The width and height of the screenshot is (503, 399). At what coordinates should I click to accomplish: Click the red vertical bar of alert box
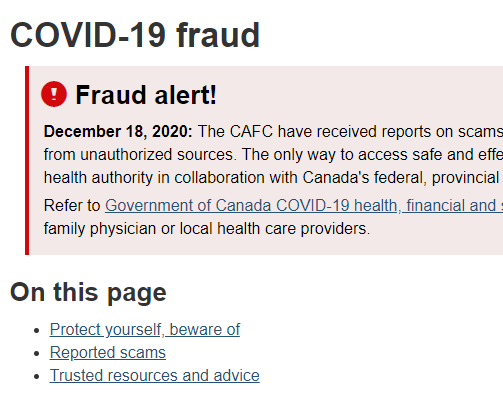[x=27, y=160]
